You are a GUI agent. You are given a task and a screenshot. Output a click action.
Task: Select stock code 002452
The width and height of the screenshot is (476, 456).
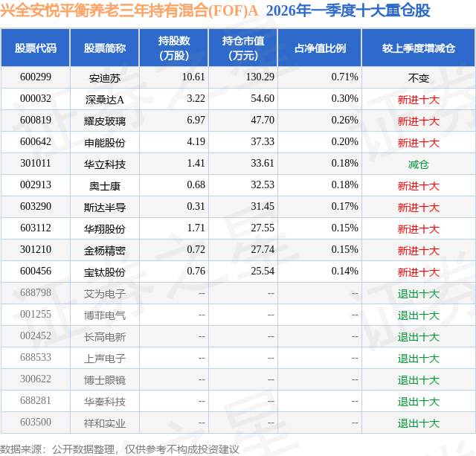point(36,335)
